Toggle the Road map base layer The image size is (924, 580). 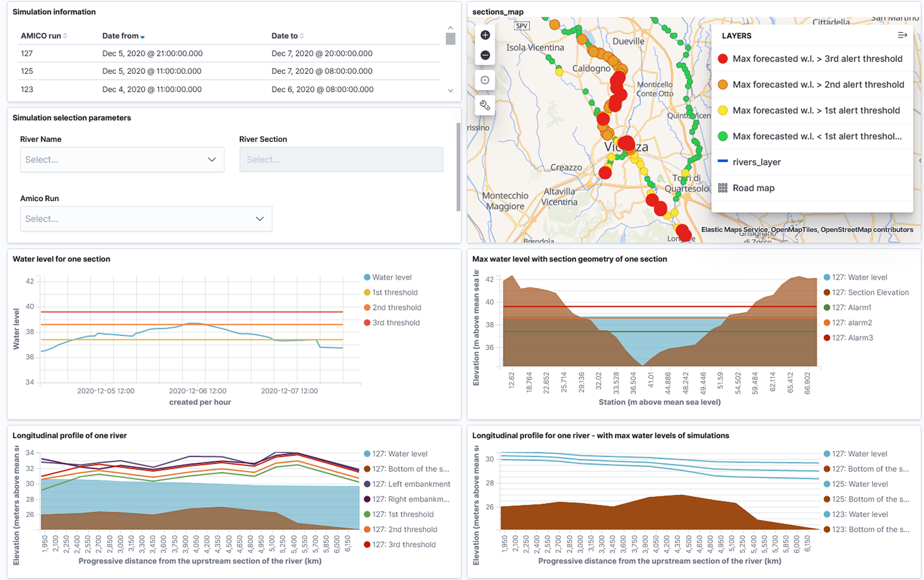pyautogui.click(x=753, y=188)
